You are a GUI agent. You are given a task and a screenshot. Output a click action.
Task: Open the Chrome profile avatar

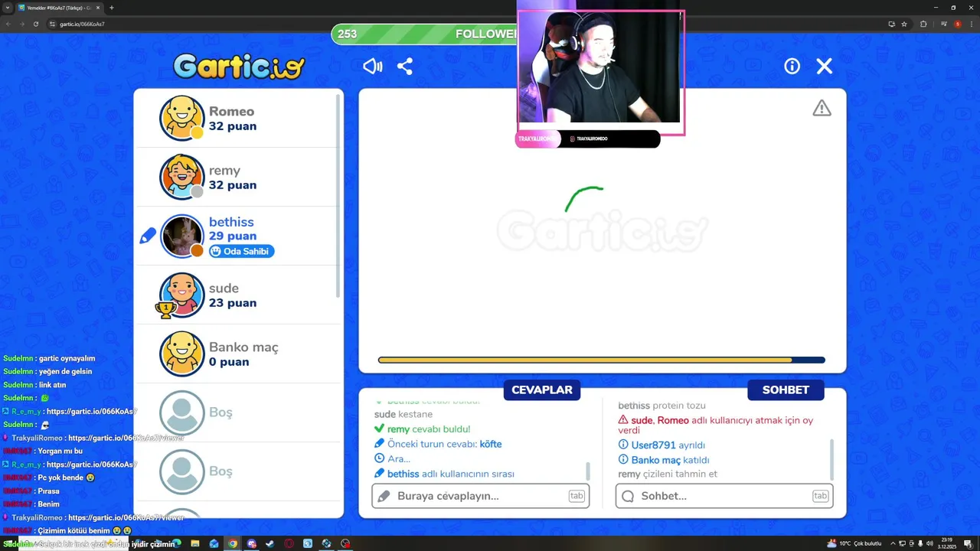point(958,24)
